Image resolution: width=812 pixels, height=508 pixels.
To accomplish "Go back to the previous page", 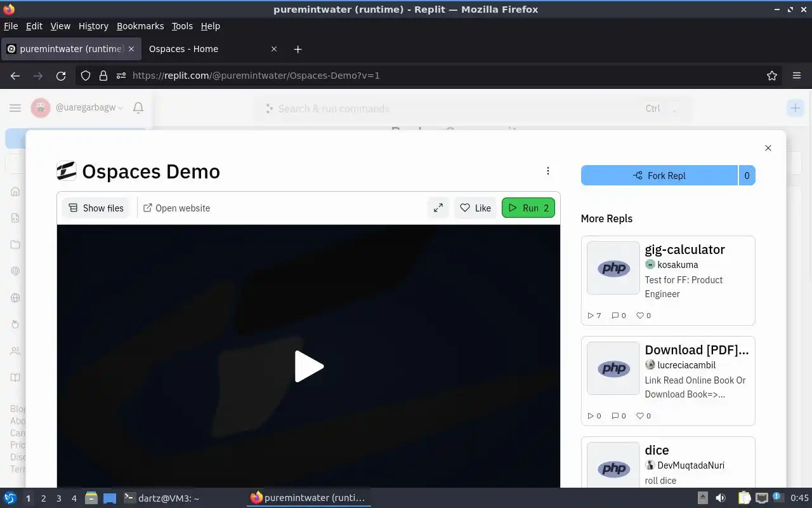I will pos(15,76).
